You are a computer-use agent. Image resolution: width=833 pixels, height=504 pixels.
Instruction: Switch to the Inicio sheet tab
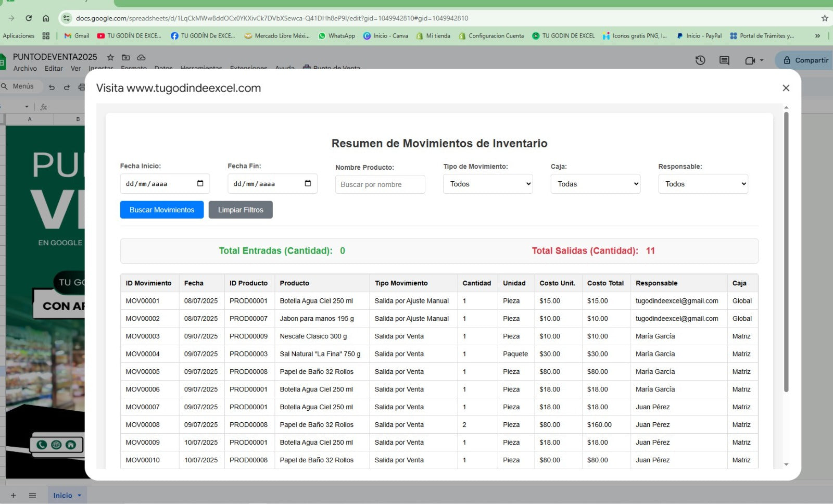pyautogui.click(x=62, y=495)
